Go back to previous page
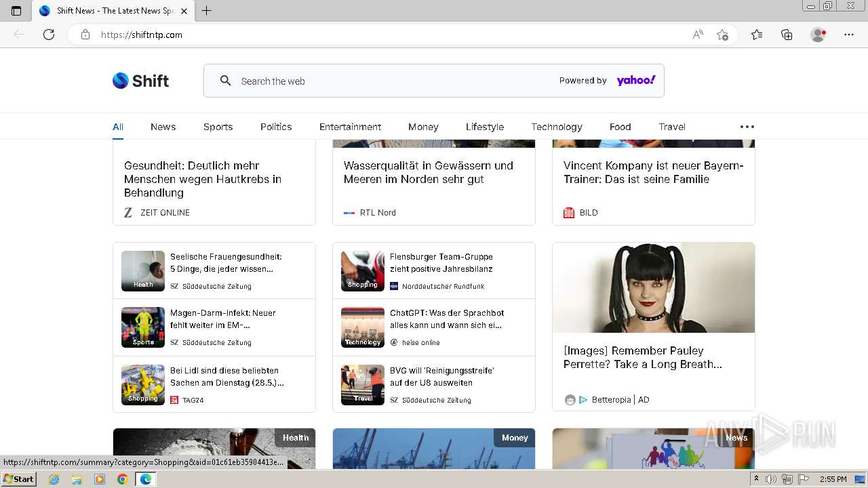 click(19, 35)
